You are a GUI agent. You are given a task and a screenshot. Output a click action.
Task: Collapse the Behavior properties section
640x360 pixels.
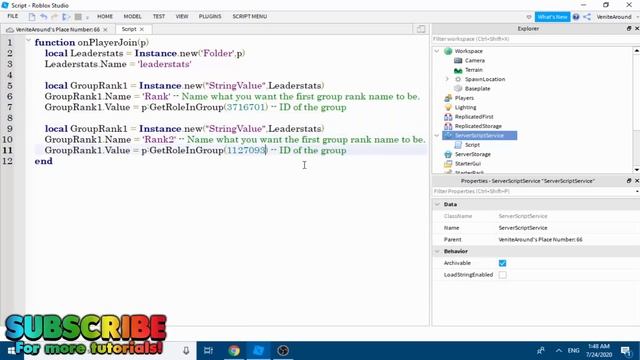tap(437, 251)
